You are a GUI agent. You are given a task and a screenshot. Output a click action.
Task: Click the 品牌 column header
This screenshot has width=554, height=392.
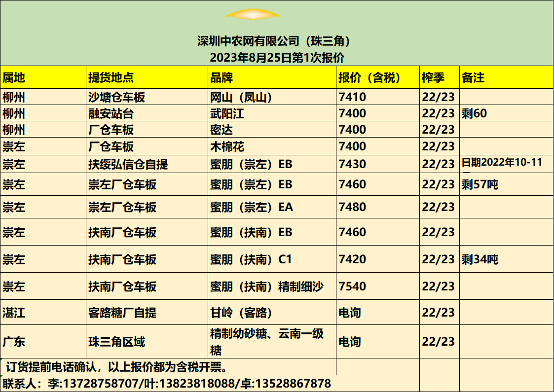click(x=222, y=77)
